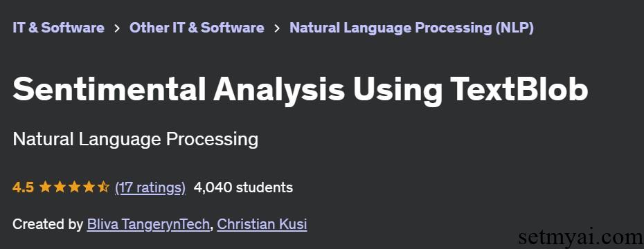
Task: Open instructor Bliva TangerynTech's profile
Action: (x=148, y=224)
